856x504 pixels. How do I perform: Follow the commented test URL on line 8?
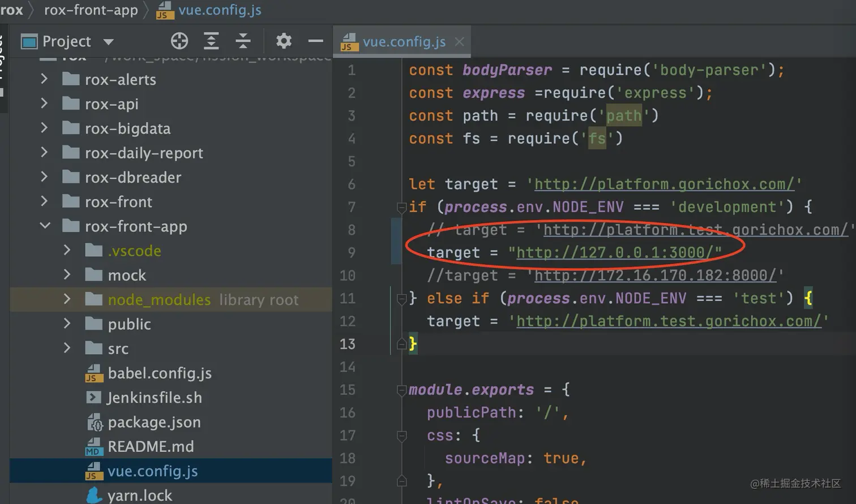[695, 230]
